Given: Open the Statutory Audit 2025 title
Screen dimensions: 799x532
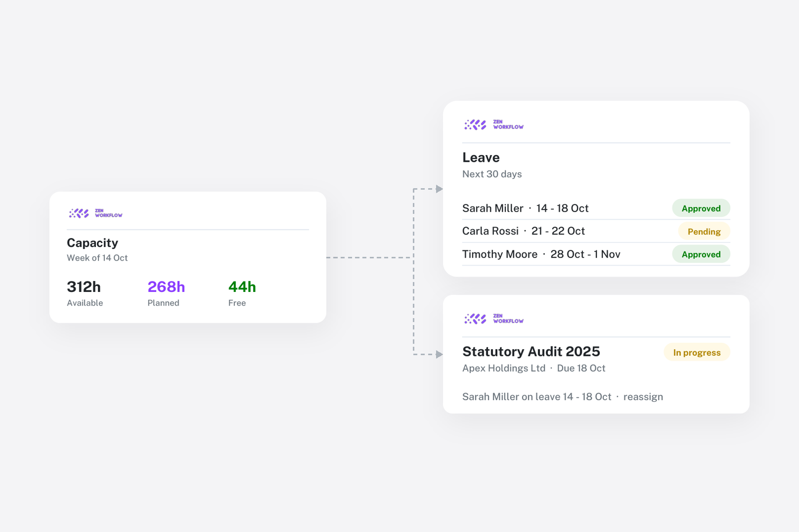Looking at the screenshot, I should click(x=531, y=352).
